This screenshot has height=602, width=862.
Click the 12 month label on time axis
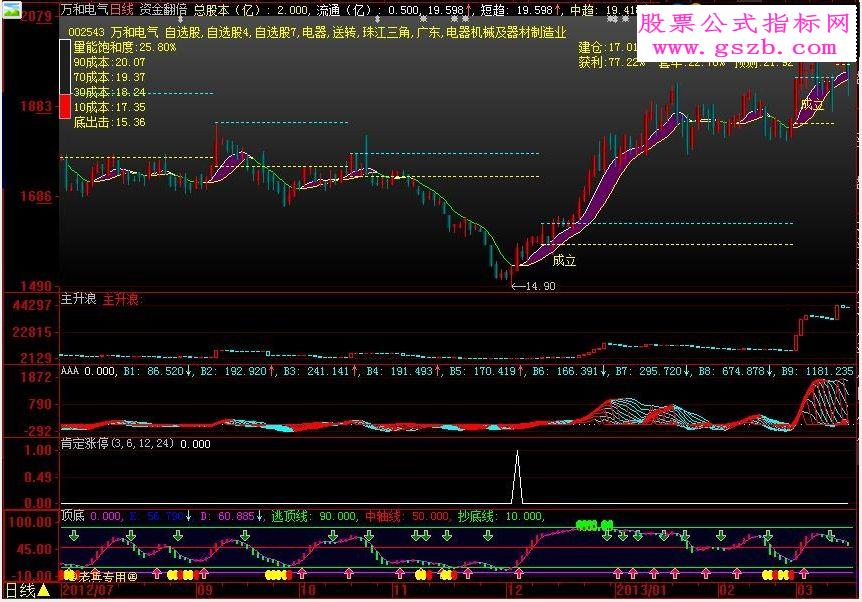pyautogui.click(x=514, y=590)
